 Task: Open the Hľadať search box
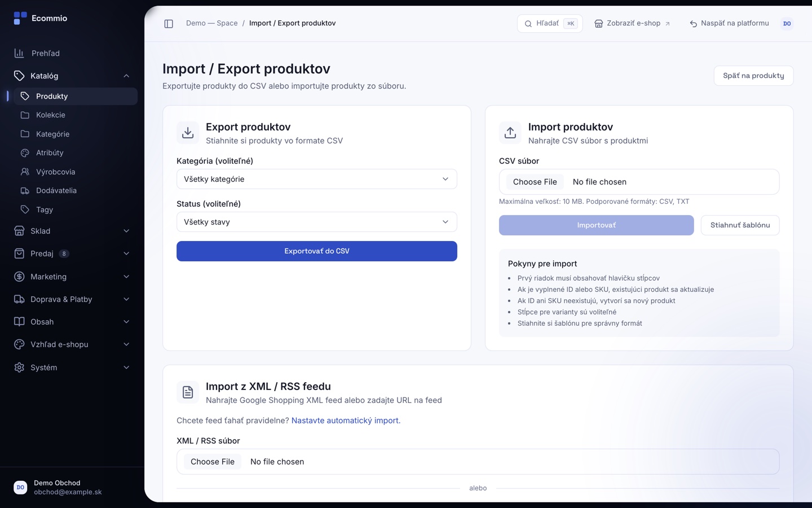coord(550,23)
